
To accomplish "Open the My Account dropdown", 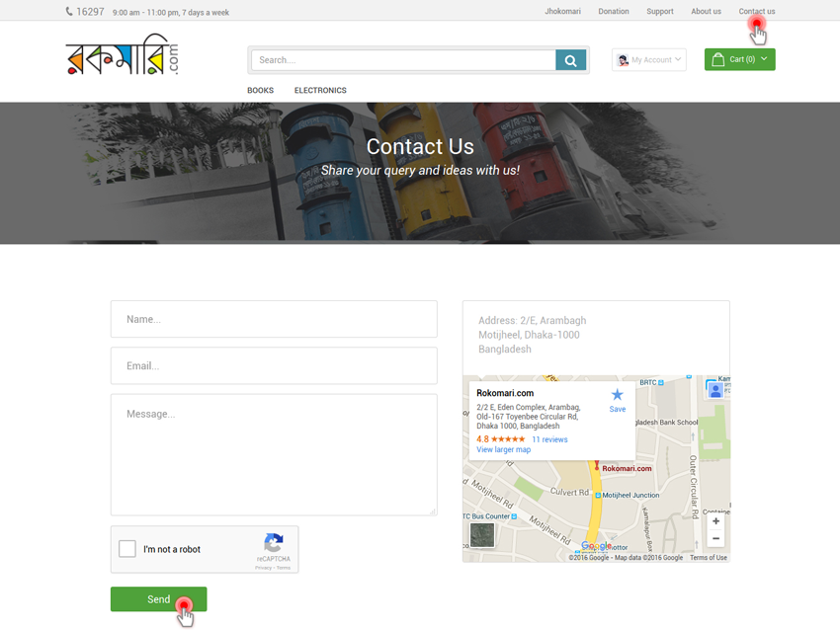I will tap(649, 60).
